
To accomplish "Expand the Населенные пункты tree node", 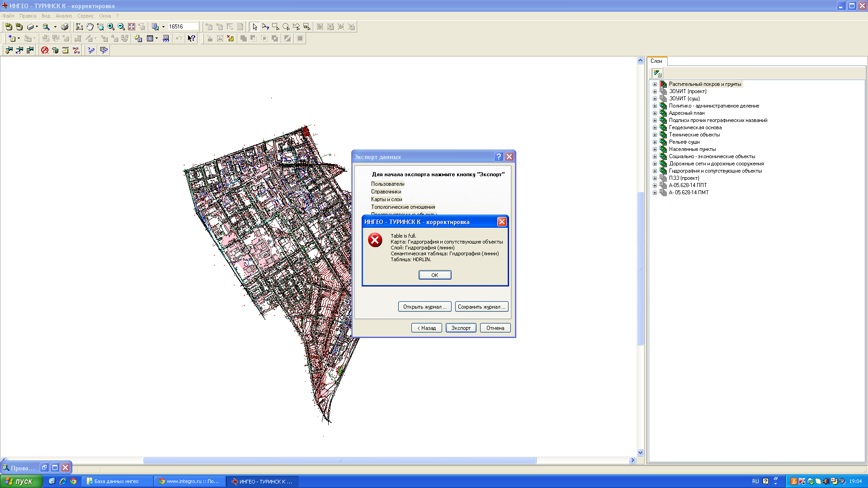I will pyautogui.click(x=655, y=149).
